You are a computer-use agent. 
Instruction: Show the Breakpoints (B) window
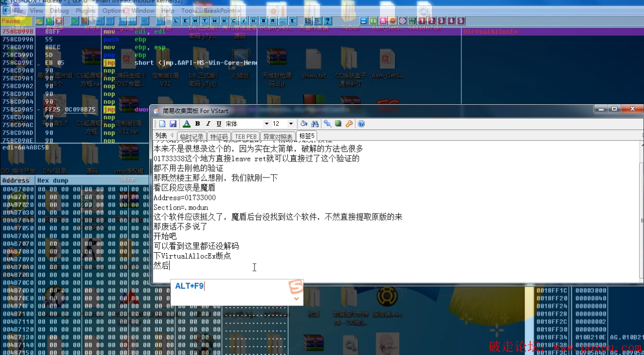pyautogui.click(x=263, y=21)
